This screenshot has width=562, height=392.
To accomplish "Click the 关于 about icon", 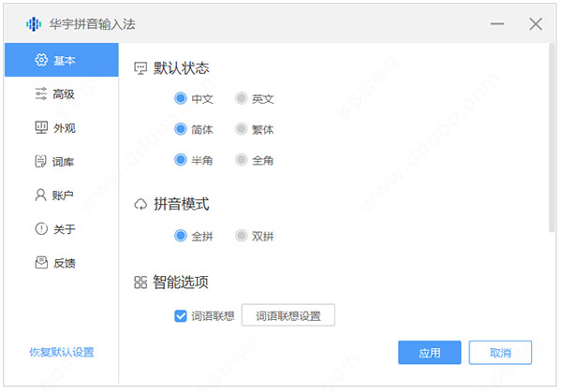I will click(x=40, y=229).
